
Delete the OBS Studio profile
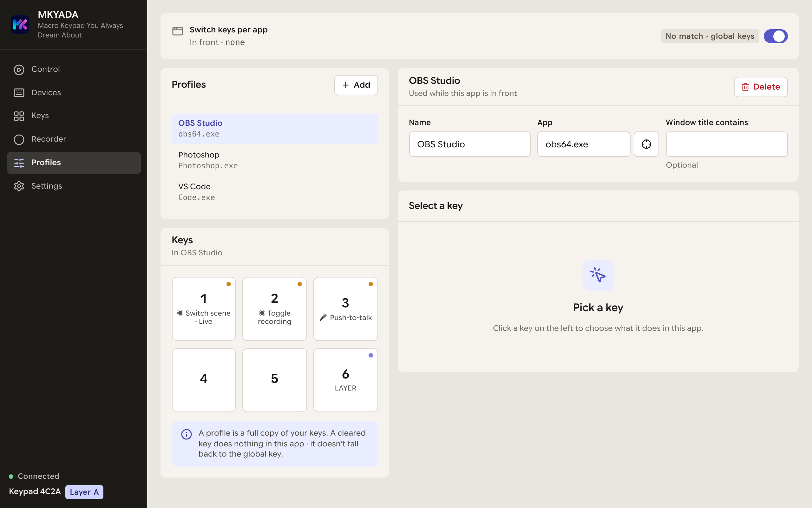(x=761, y=87)
